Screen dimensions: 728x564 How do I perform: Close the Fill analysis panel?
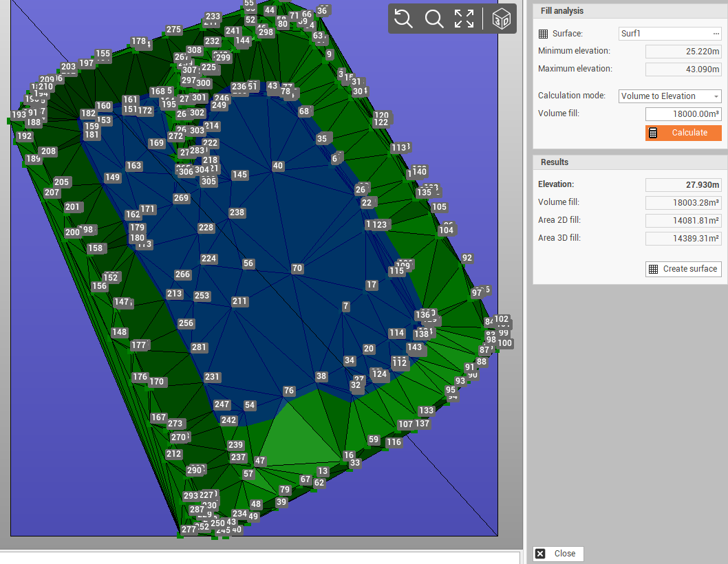point(558,554)
